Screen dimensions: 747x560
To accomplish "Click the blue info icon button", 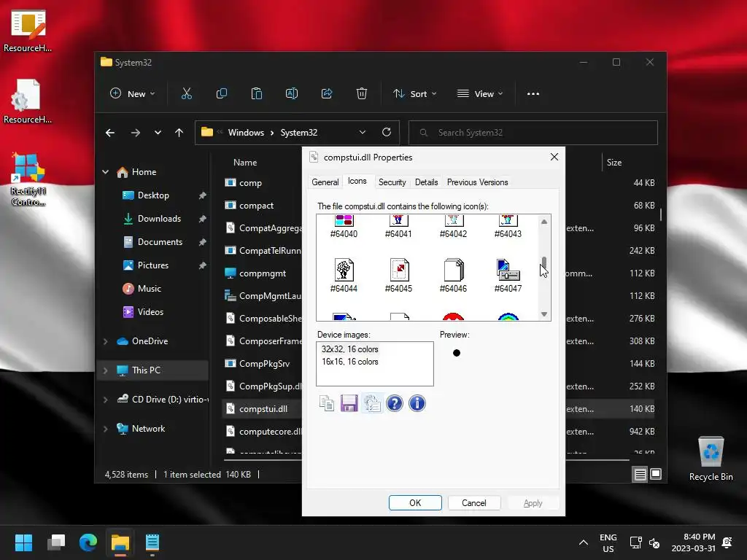I will pyautogui.click(x=417, y=403).
